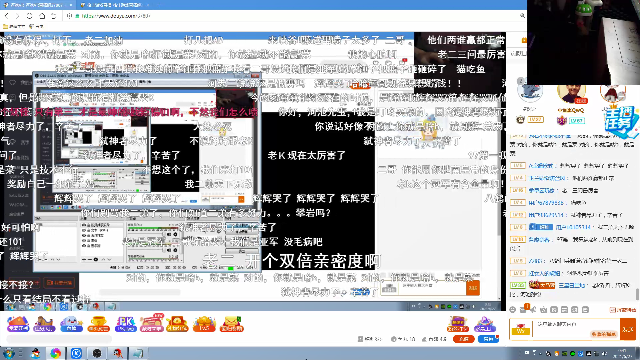Image resolution: width=640 pixels, height=360 pixels.
Task: Open the third fan avatar with the crown
Action: (612, 95)
